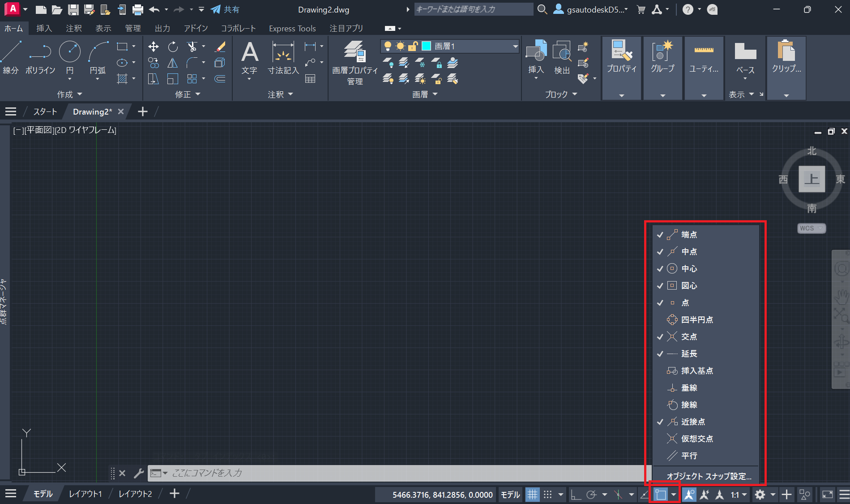850x504 pixels.
Task: Open the レイアウト1 layout tab
Action: pos(85,494)
